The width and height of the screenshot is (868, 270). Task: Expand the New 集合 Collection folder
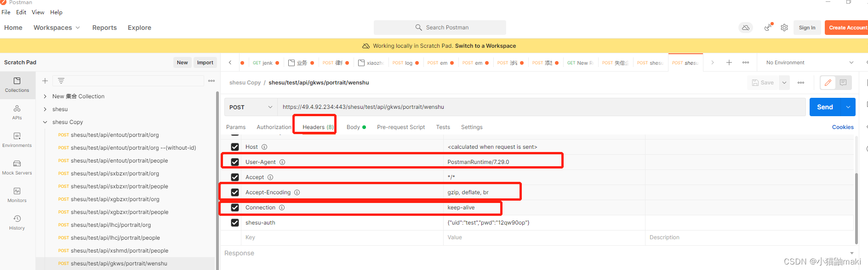(45, 96)
